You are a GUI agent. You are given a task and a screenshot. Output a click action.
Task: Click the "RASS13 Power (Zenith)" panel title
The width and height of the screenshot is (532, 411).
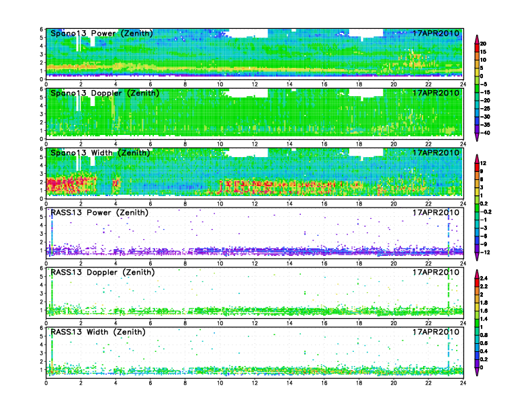99,213
